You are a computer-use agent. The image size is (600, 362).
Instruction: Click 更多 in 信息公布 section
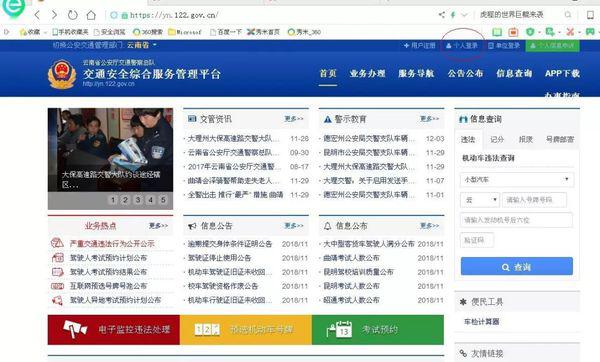tap(429, 226)
